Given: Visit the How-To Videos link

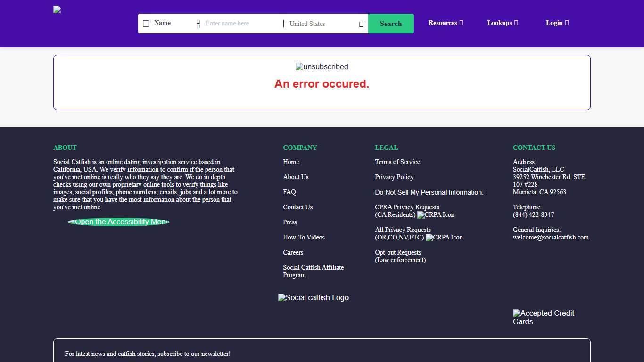Looking at the screenshot, I should pos(304,237).
